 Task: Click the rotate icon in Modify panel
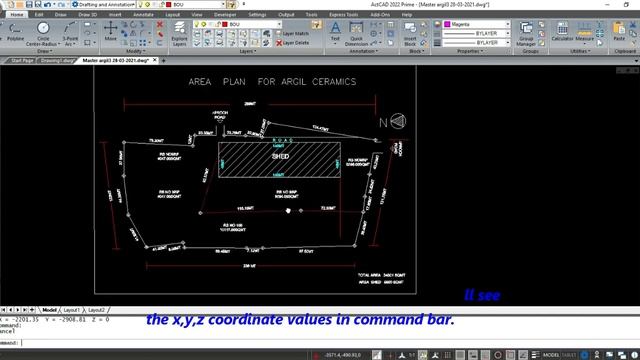point(133,25)
